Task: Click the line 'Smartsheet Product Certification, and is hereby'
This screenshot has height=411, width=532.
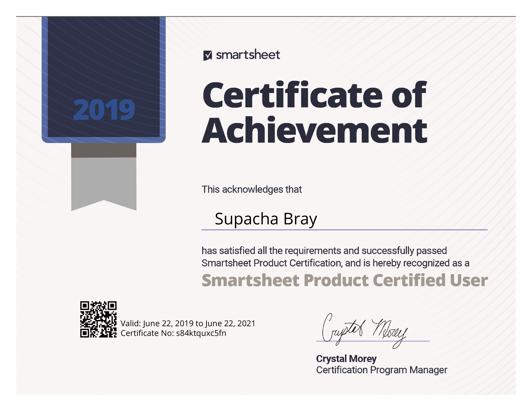Action: pyautogui.click(x=335, y=263)
